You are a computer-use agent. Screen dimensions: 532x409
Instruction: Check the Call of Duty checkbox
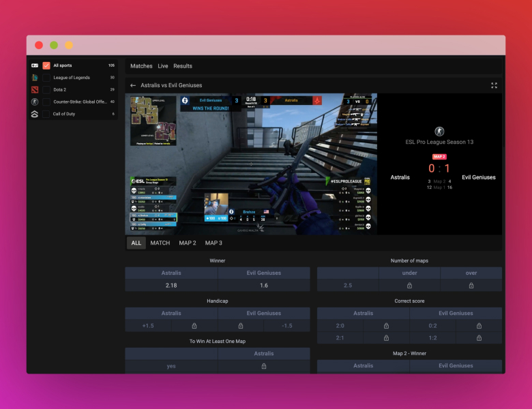(46, 114)
